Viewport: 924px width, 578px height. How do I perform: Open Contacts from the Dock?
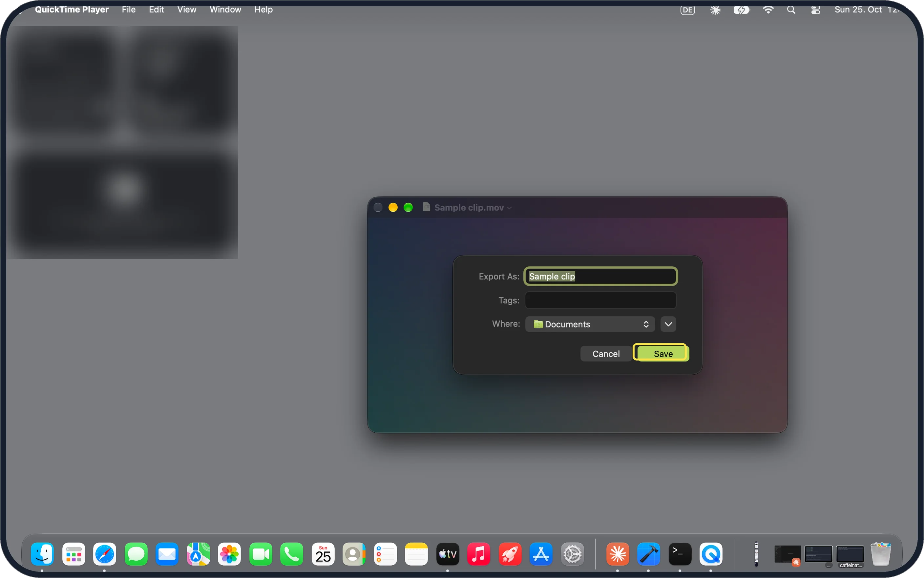354,554
